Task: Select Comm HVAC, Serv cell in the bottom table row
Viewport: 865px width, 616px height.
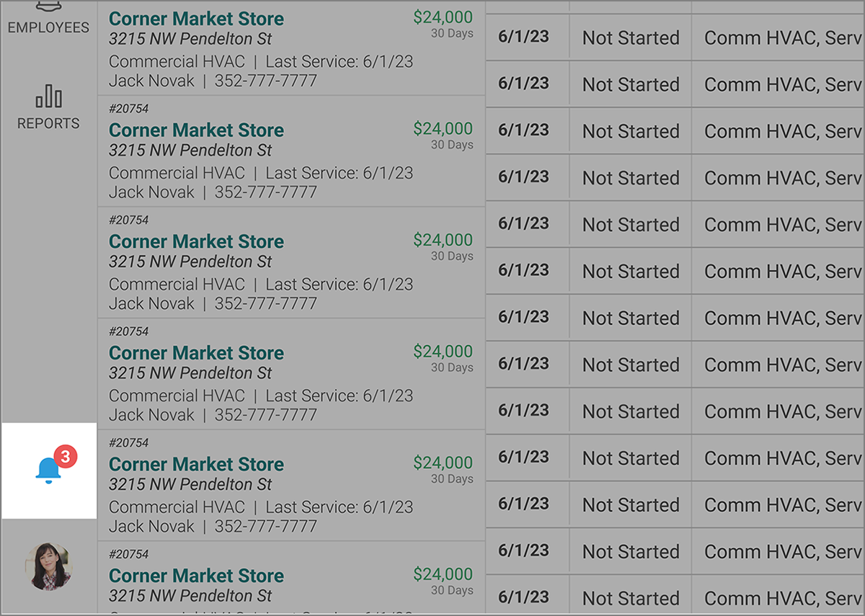Action: (782, 598)
